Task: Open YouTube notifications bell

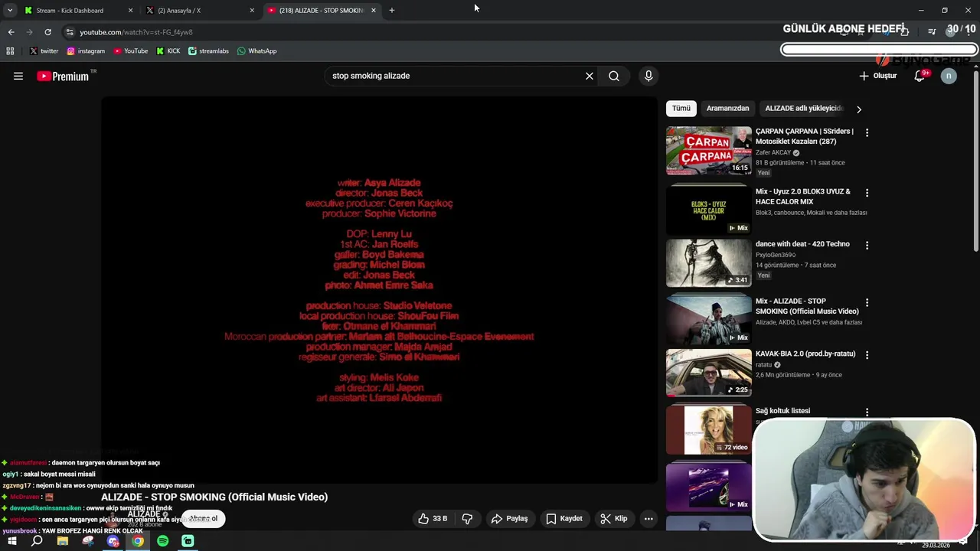Action: pos(920,76)
